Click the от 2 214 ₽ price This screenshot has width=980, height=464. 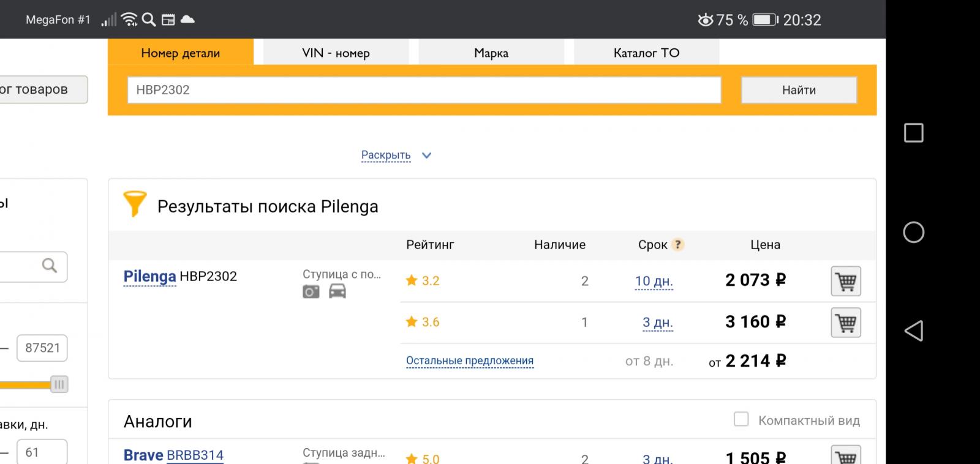click(x=747, y=361)
